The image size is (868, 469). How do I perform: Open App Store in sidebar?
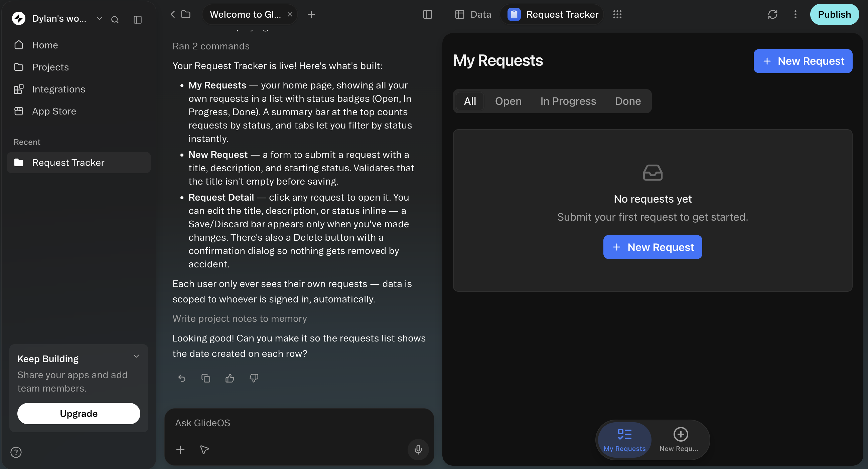(79, 111)
